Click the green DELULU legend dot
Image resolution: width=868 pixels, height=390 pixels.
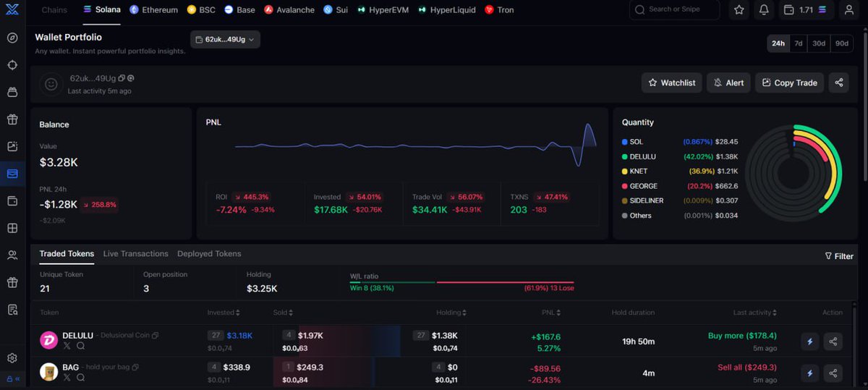click(x=625, y=156)
